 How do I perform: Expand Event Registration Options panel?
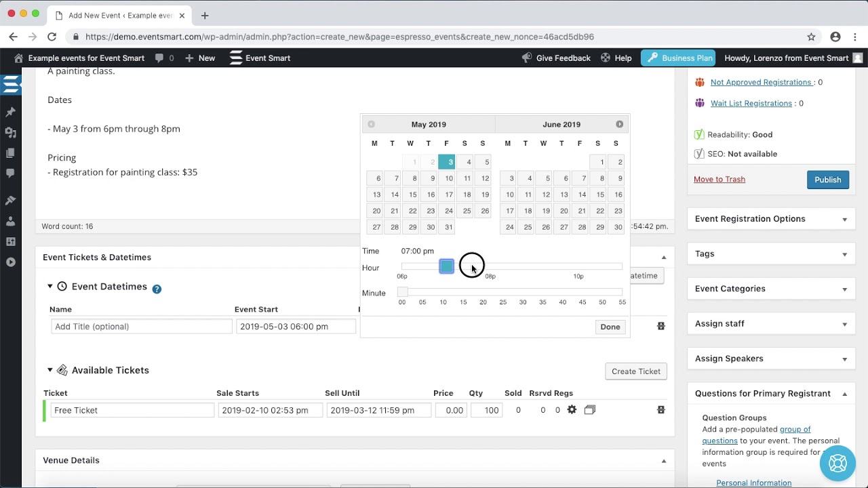844,220
